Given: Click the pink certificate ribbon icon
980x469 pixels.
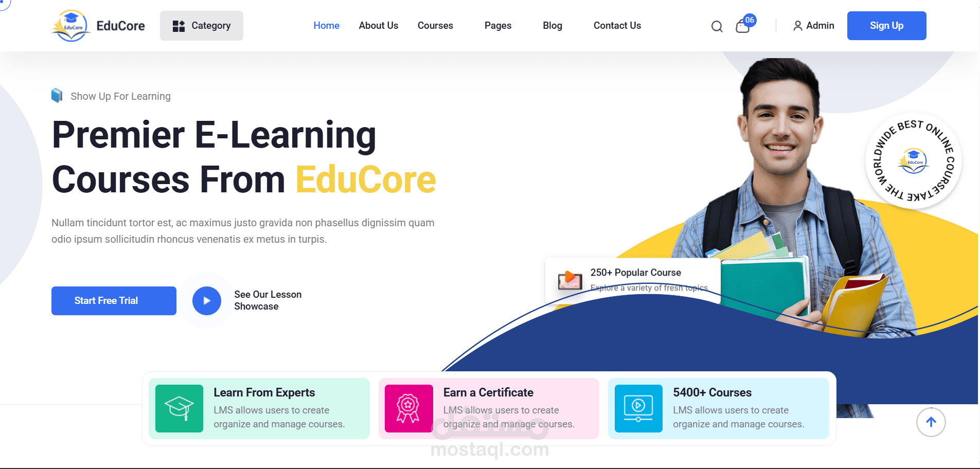Looking at the screenshot, I should [408, 408].
